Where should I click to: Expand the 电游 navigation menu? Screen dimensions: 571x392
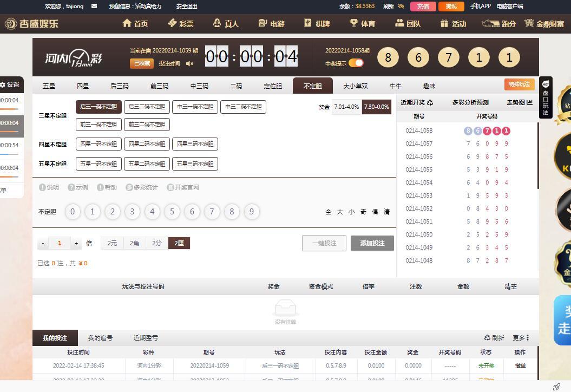click(x=271, y=23)
